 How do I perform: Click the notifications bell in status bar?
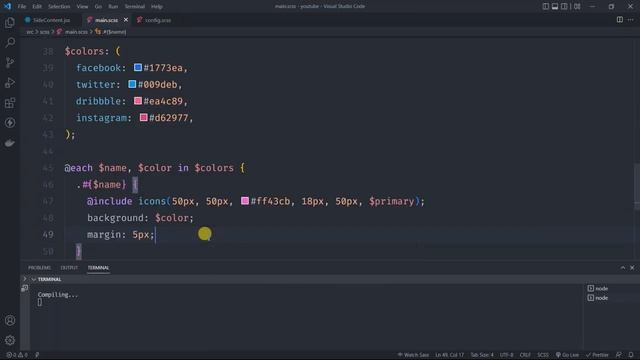(631, 355)
